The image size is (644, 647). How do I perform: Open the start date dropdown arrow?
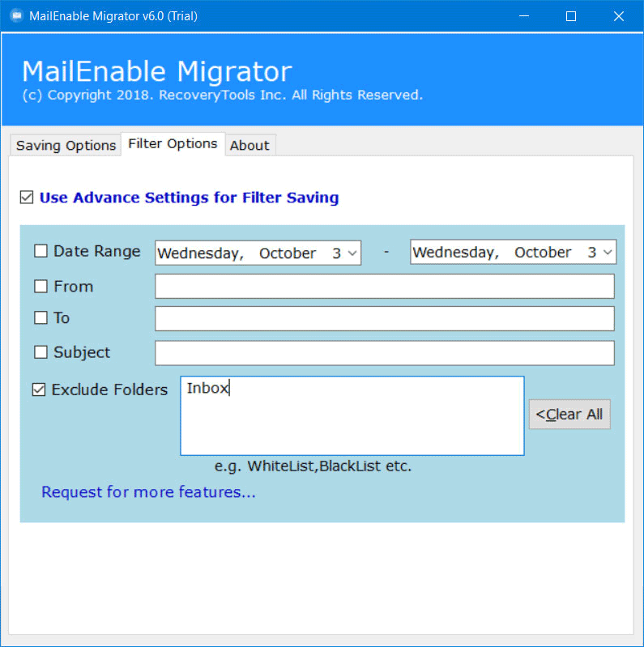(x=352, y=253)
